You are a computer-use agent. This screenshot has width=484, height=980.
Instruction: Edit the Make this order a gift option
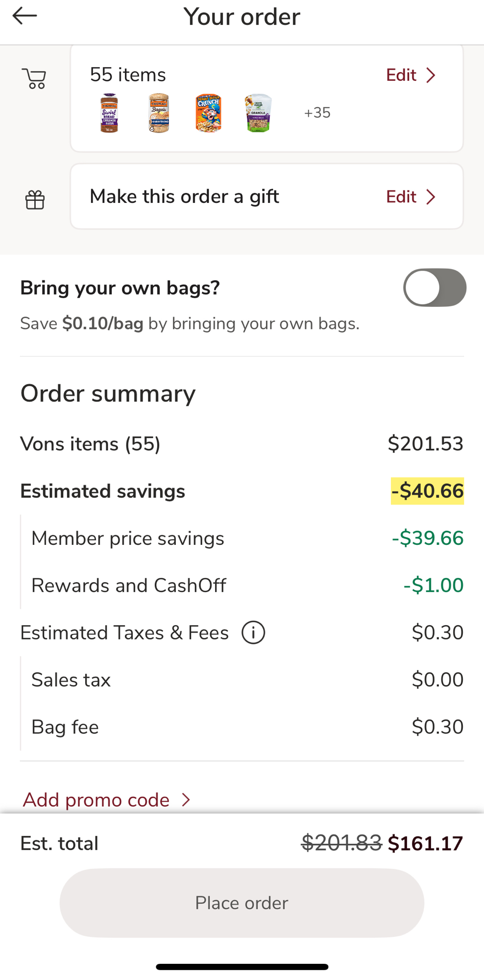pyautogui.click(x=401, y=197)
